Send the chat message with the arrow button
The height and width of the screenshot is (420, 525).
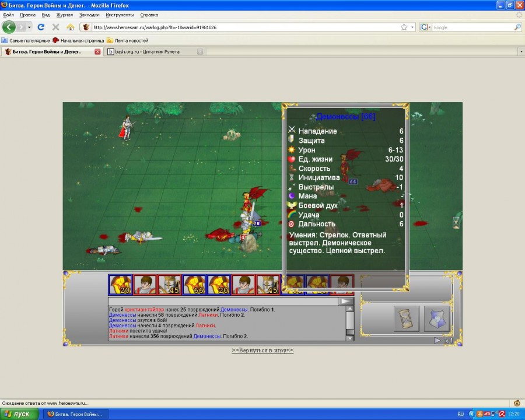pyautogui.click(x=345, y=302)
